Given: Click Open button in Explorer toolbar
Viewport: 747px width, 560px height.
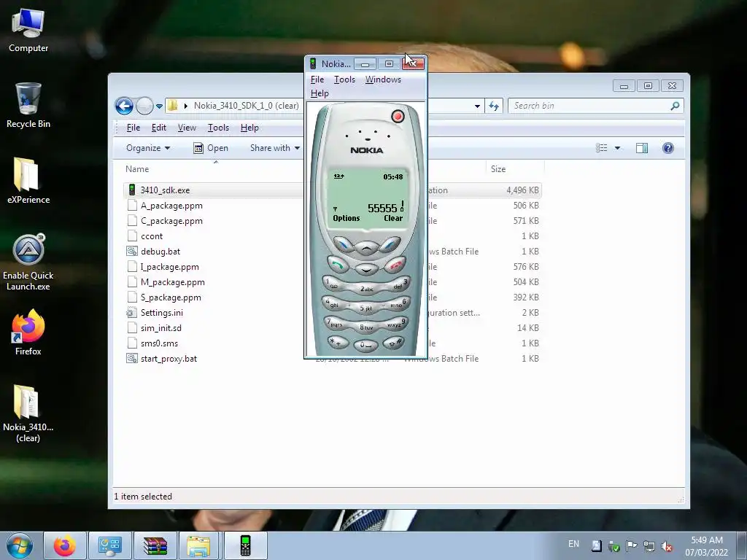Looking at the screenshot, I should 211,148.
